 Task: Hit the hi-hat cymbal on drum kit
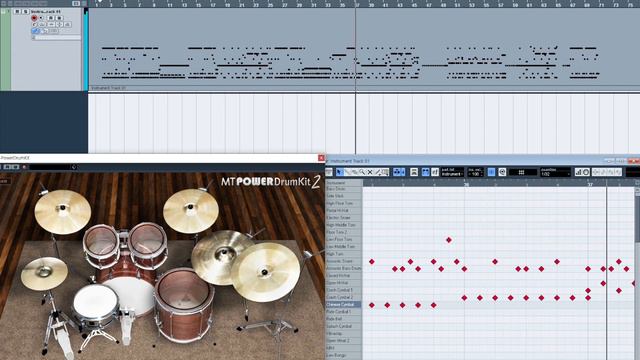pos(44,273)
